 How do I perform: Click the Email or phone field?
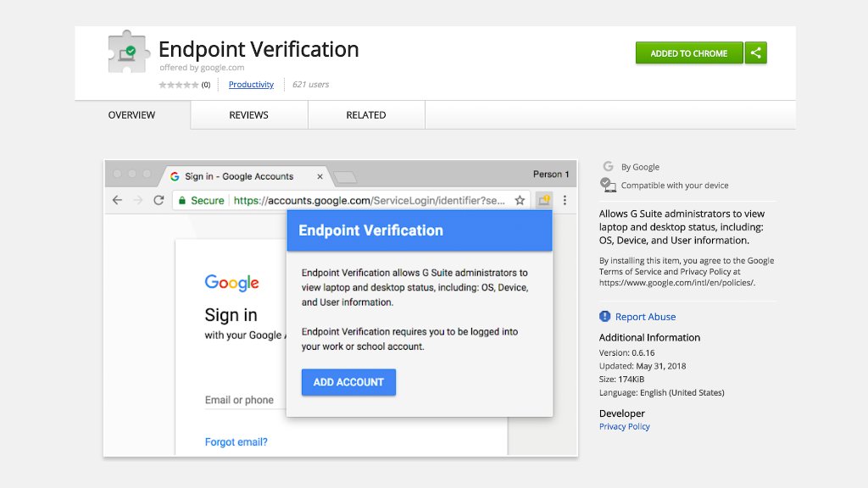(x=245, y=400)
